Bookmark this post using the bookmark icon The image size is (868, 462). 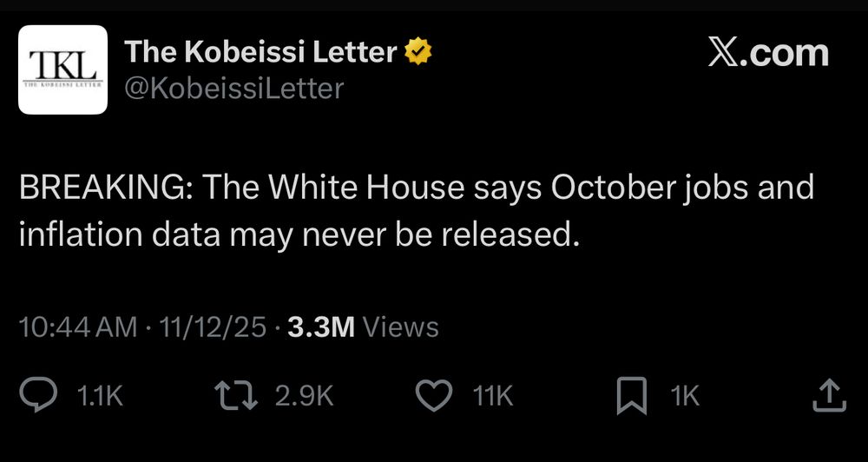(631, 396)
